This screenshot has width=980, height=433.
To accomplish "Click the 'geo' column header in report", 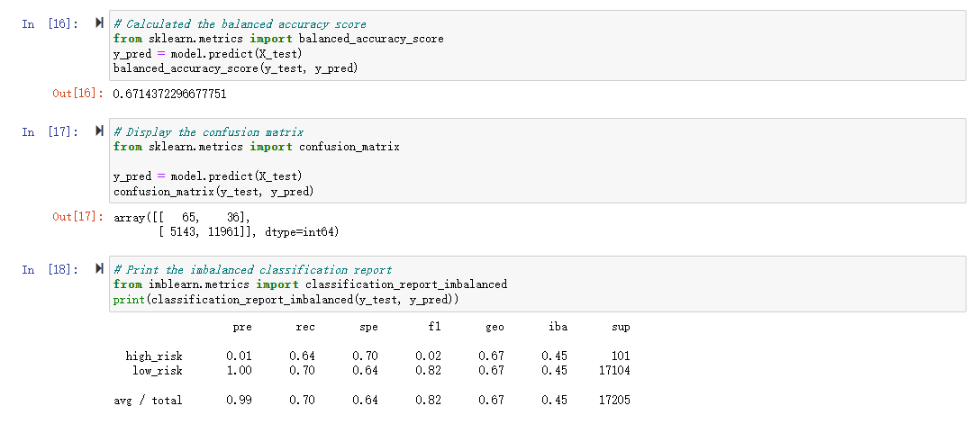I will [495, 328].
